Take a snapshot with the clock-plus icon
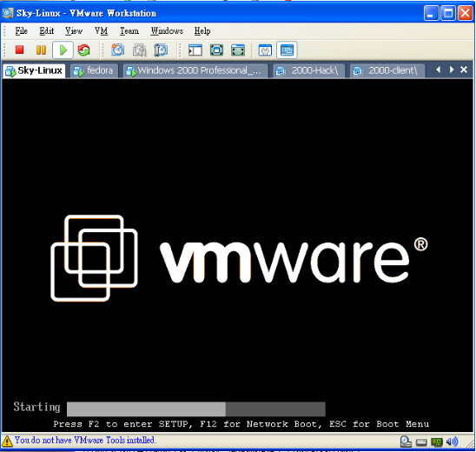The width and height of the screenshot is (476, 452). (x=117, y=50)
